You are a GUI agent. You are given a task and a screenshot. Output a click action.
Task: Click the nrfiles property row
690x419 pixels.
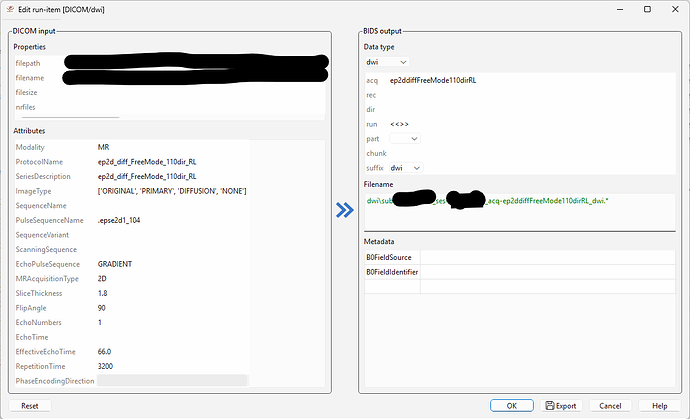170,107
